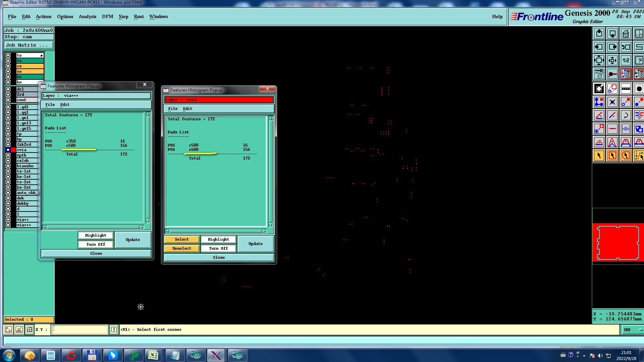Viewport: 644px width, 362px height.
Task: Open the Excel icon in taskbar
Action: pyautogui.click(x=154, y=355)
